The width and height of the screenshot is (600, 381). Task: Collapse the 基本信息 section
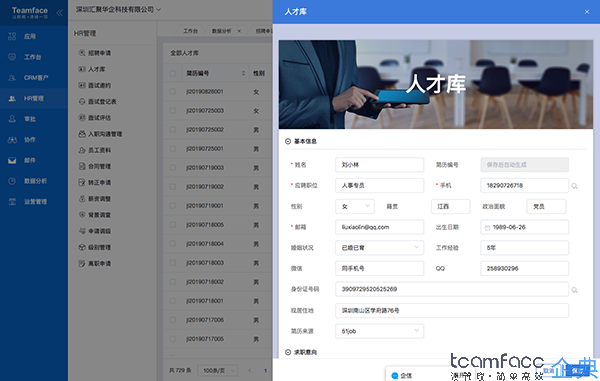coord(288,141)
